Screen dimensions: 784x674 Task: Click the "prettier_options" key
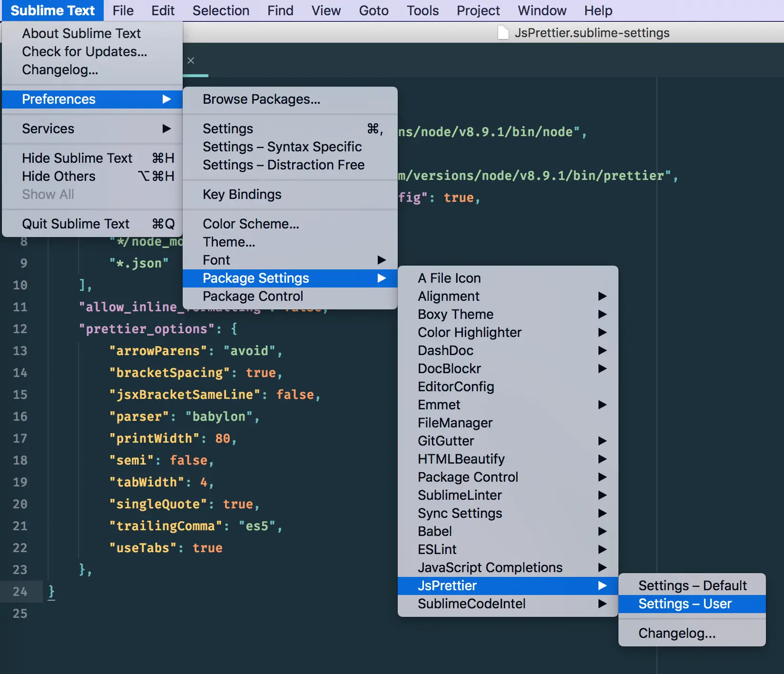147,329
